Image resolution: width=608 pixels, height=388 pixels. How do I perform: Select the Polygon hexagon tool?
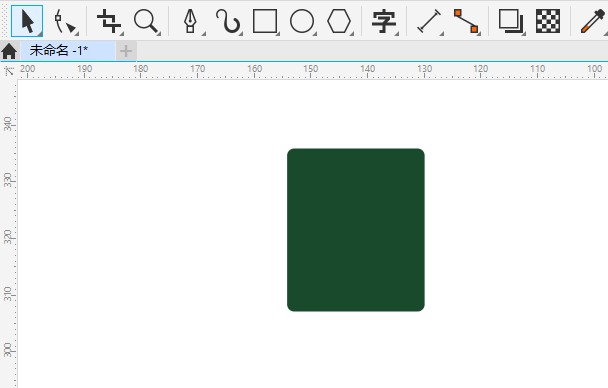click(339, 21)
